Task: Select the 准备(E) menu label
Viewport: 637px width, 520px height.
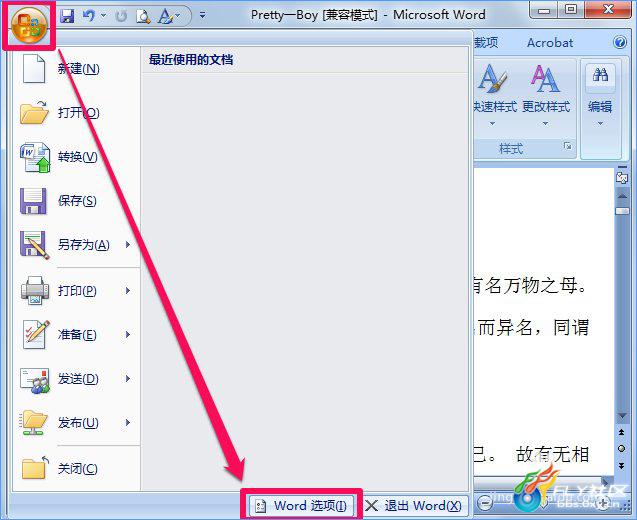Action: 77,334
